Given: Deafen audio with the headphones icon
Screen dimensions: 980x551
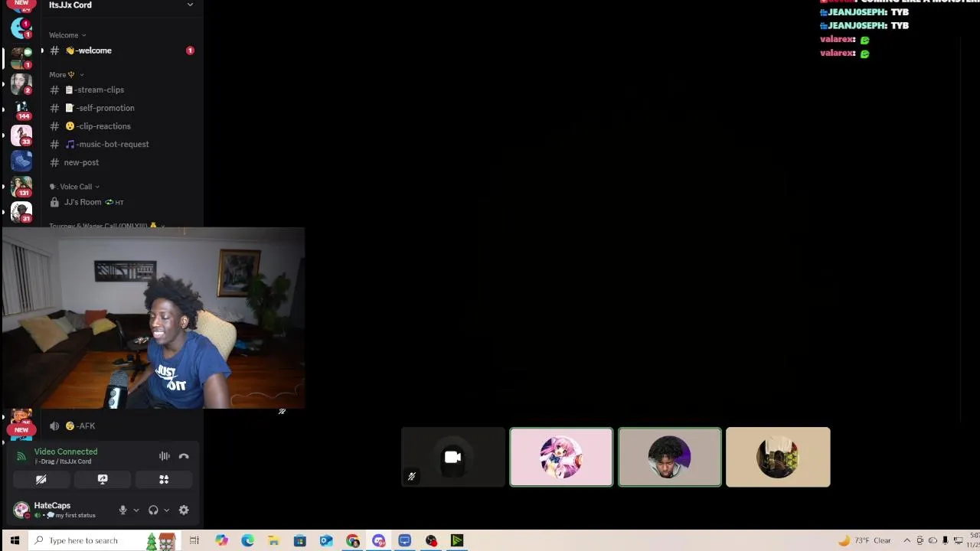Looking at the screenshot, I should point(153,510).
